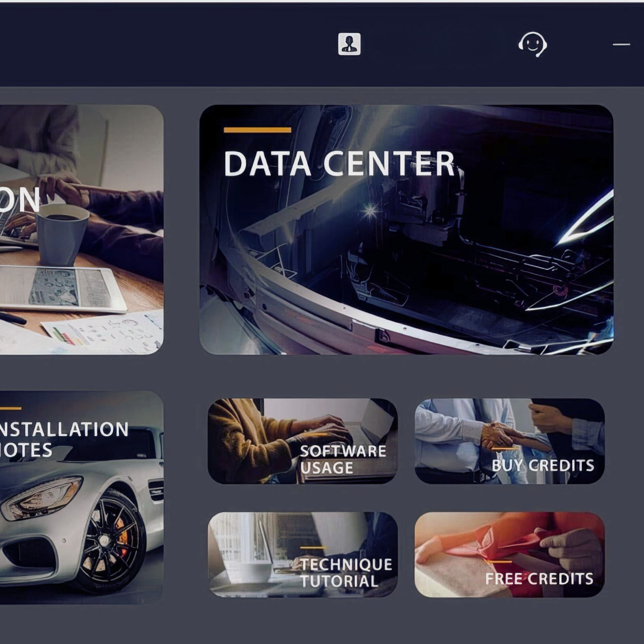Open the user account profile icon

coord(349,44)
